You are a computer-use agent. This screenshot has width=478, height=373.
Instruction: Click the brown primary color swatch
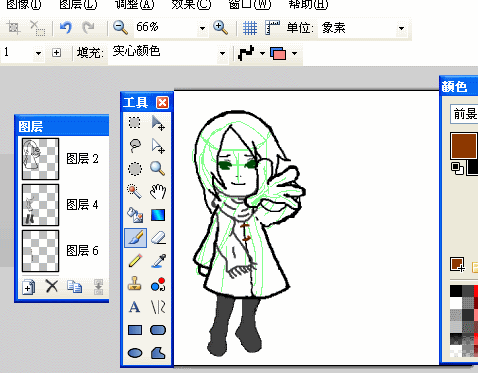click(464, 146)
